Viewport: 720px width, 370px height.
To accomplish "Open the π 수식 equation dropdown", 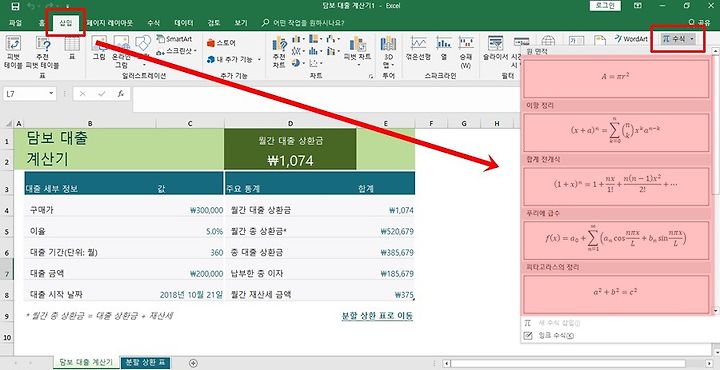I will (678, 39).
